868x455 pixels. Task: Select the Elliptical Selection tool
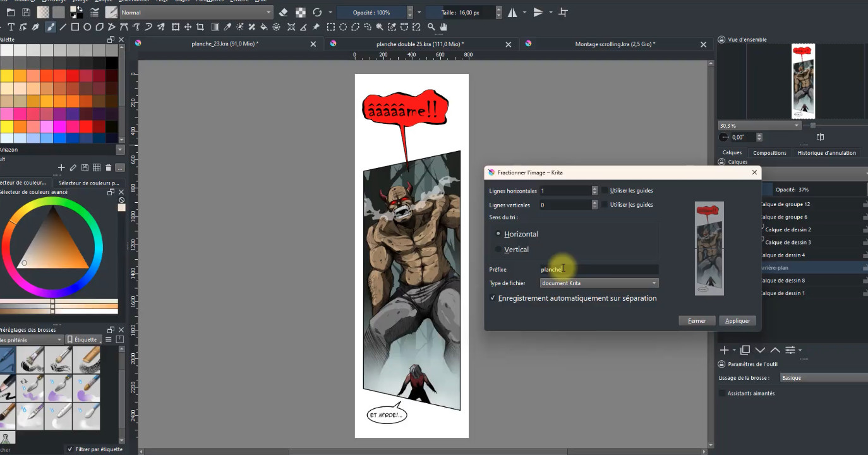pos(343,27)
